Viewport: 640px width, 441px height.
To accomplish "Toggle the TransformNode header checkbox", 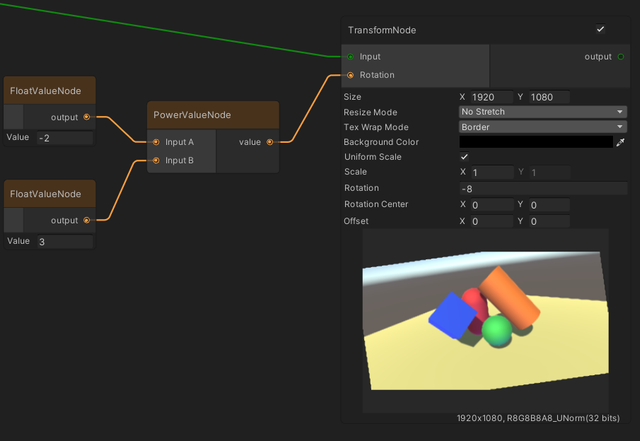I will coord(600,30).
